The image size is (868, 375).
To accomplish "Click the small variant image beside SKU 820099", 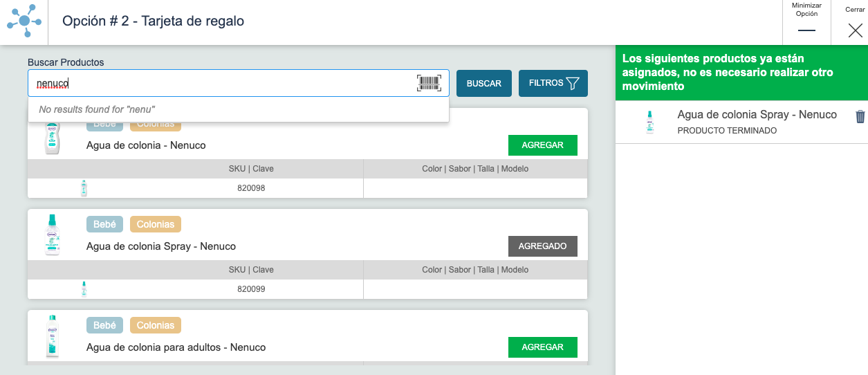I will (84, 289).
